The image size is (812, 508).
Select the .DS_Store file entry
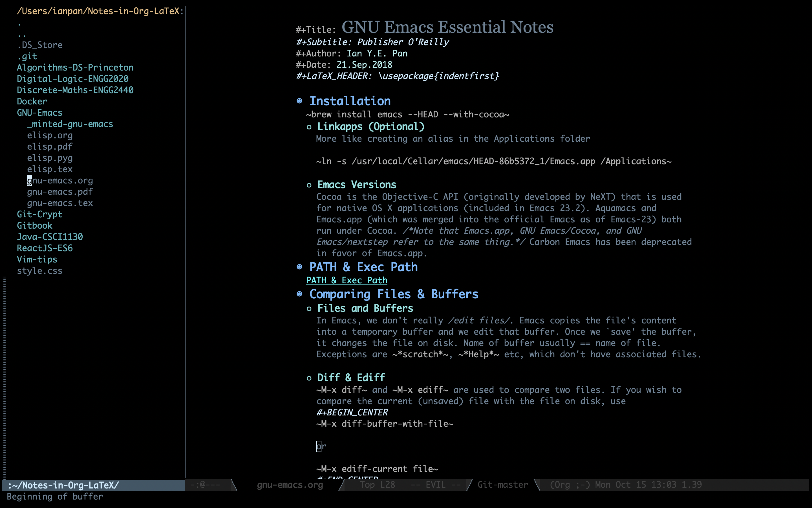(39, 45)
